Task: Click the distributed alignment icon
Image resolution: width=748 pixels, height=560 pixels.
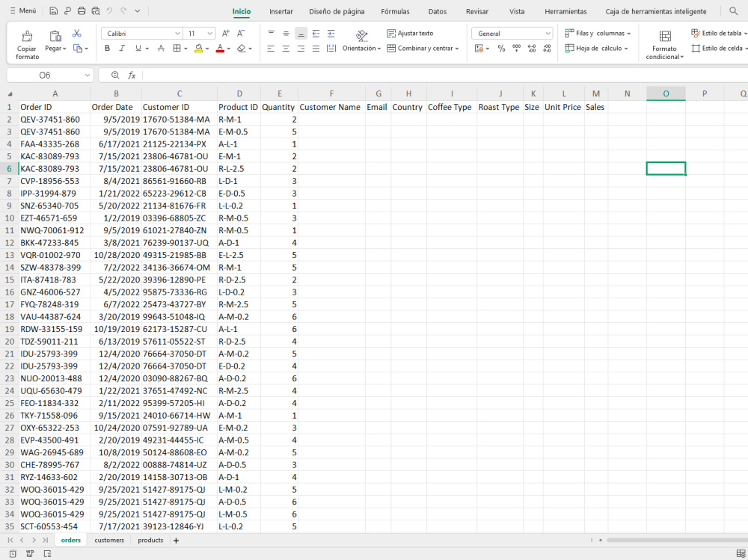Action: (331, 48)
